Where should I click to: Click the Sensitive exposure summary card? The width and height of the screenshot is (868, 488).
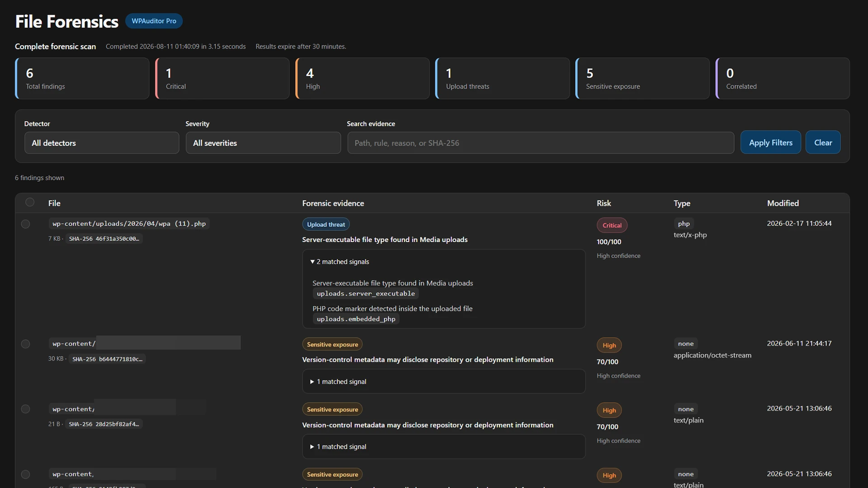pyautogui.click(x=642, y=78)
